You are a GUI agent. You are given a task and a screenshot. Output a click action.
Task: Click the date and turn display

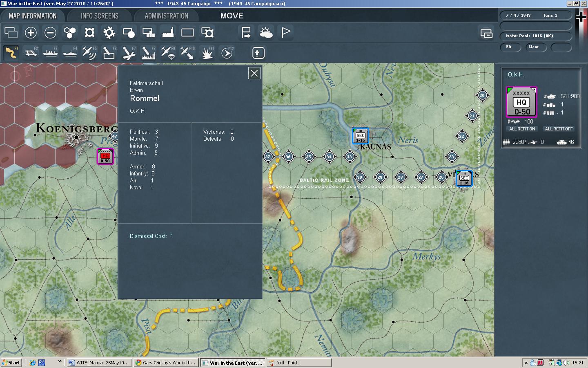point(536,16)
